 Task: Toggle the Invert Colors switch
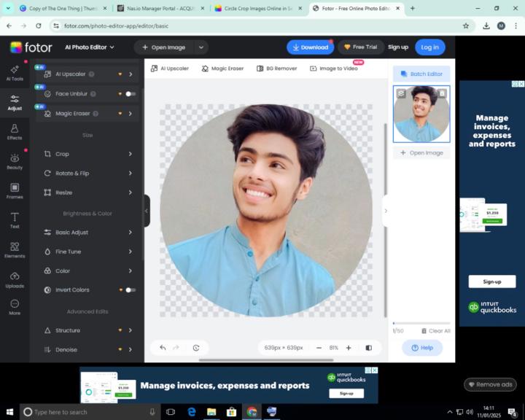[x=131, y=290]
